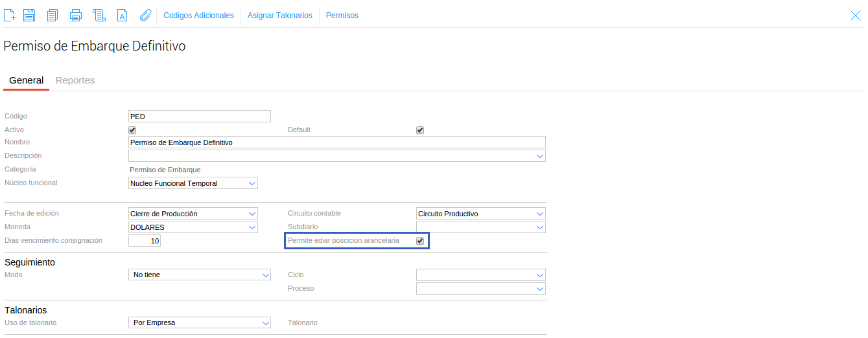
Task: Click the new document icon
Action: pos(9,16)
